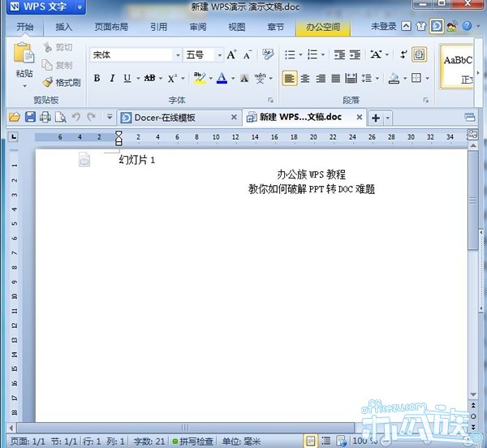
Task: Align text left
Action: click(290, 78)
